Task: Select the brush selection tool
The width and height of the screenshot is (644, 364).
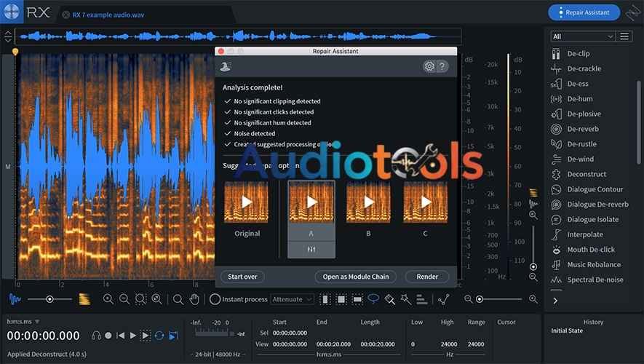Action: [390, 299]
